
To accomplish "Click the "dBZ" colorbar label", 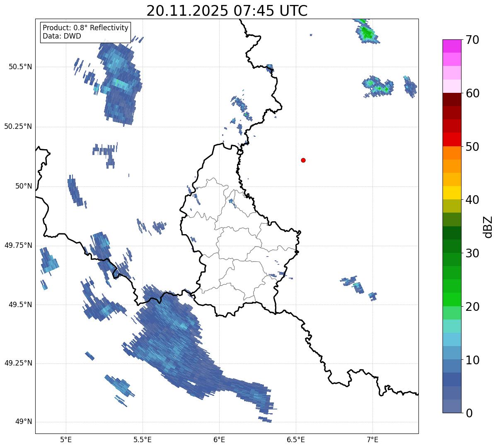I will tap(488, 226).
